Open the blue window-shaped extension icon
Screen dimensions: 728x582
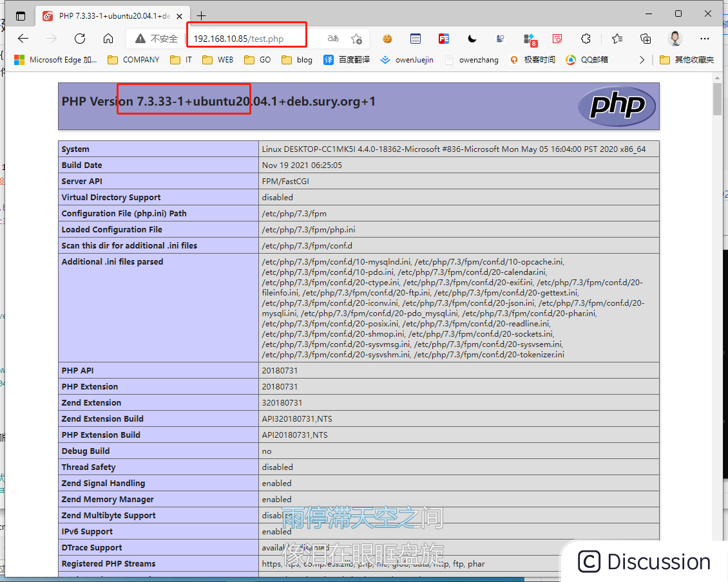pos(416,39)
